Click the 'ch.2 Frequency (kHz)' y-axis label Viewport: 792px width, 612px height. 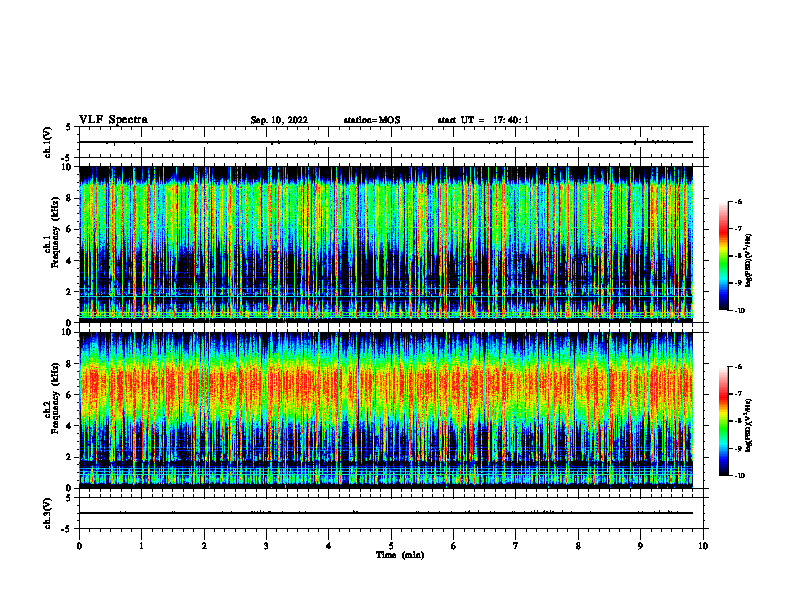click(x=51, y=398)
